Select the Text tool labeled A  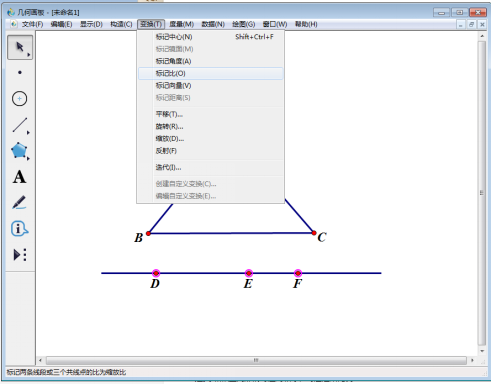point(19,177)
